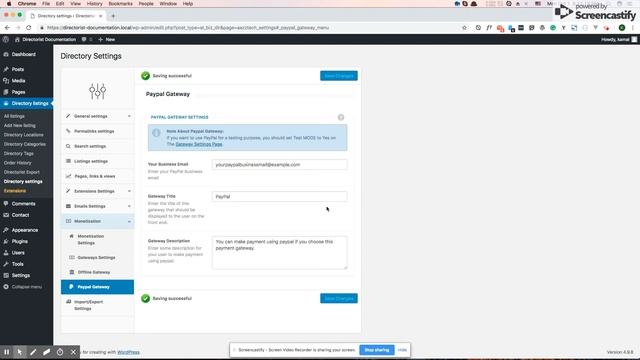This screenshot has width=640, height=360.
Task: Open Directory Tags submenu link
Action: pos(18,153)
